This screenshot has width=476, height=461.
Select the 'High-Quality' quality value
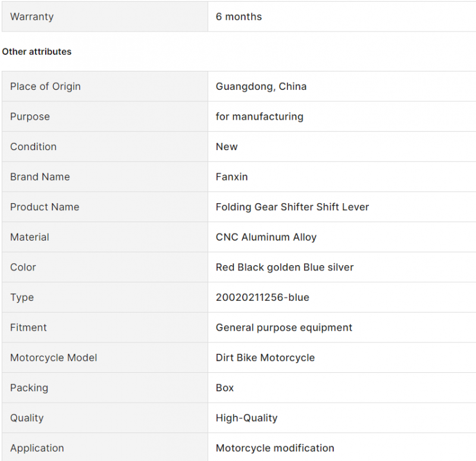point(246,418)
